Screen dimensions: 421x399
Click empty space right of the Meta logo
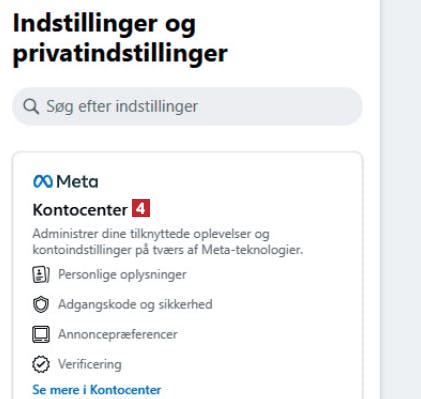tap(227, 182)
